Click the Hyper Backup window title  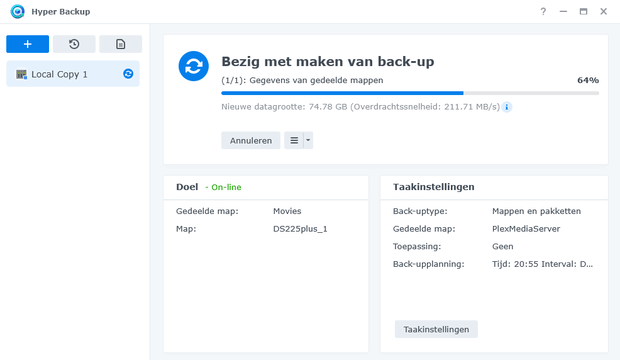click(61, 12)
